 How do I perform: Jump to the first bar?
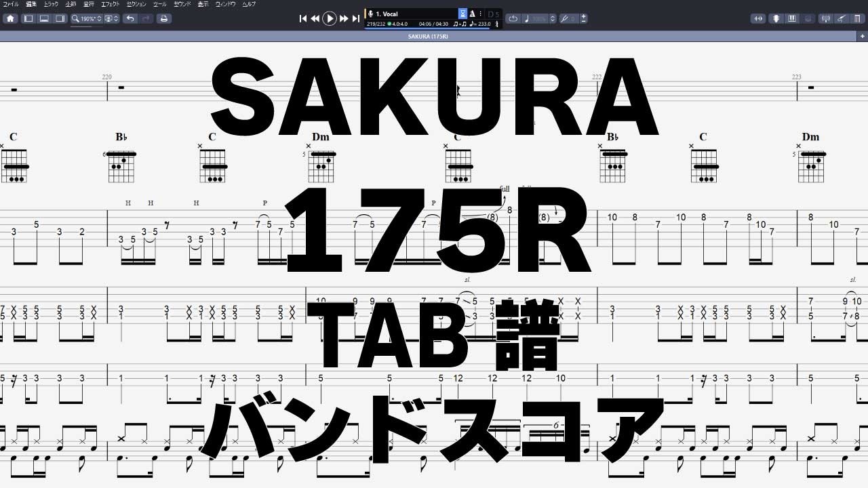click(x=303, y=18)
